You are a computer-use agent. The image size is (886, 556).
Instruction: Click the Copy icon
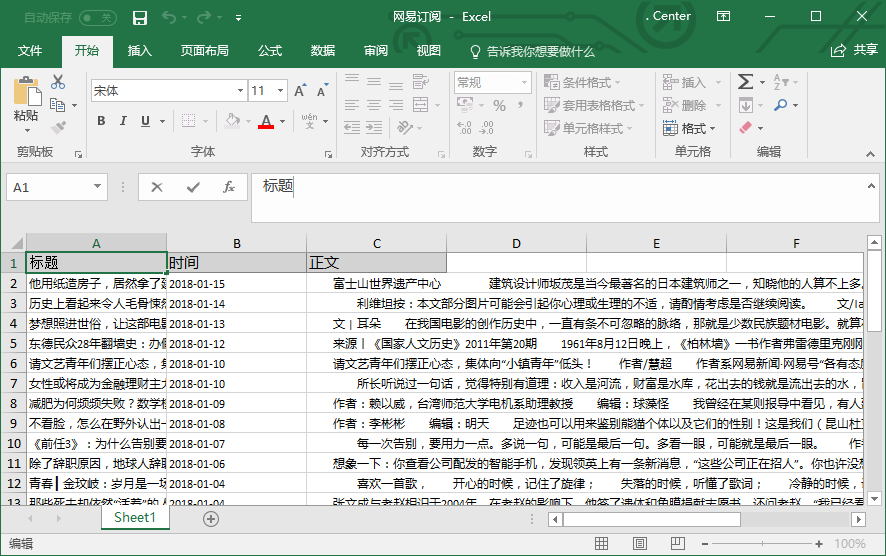(58, 105)
